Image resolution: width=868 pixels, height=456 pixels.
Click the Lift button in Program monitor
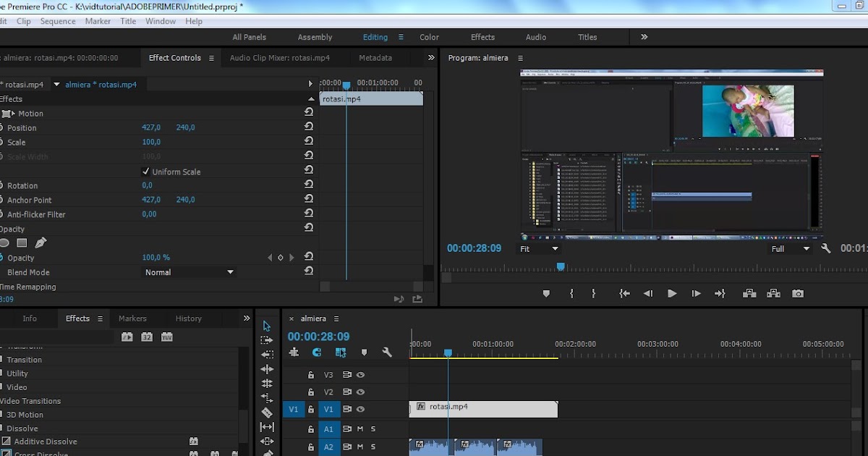click(x=749, y=294)
